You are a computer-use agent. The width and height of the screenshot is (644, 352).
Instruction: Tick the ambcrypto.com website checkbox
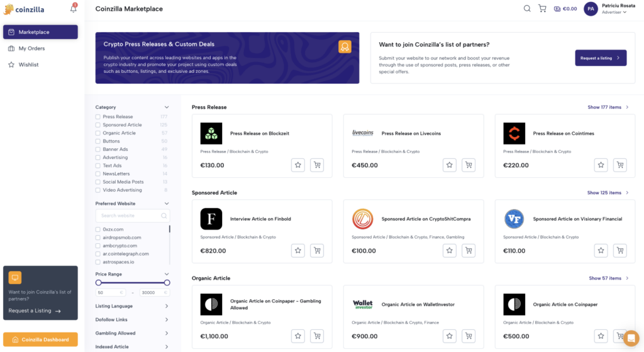coord(97,246)
